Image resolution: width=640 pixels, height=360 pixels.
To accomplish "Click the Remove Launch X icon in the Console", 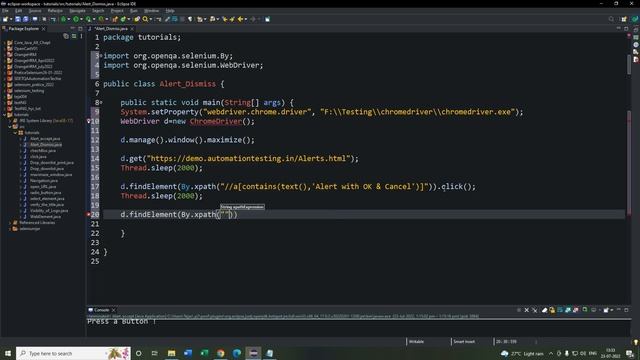I will pos(527,310).
